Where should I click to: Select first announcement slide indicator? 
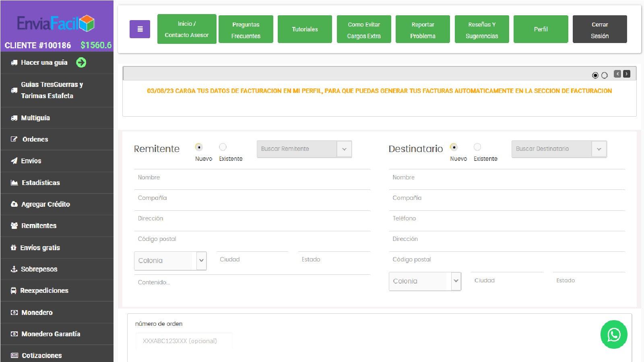(595, 75)
